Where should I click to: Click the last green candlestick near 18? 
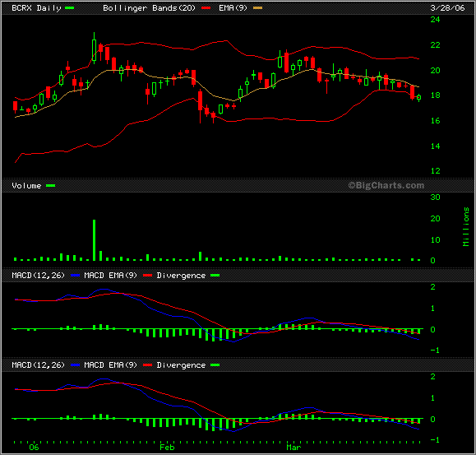coord(419,97)
